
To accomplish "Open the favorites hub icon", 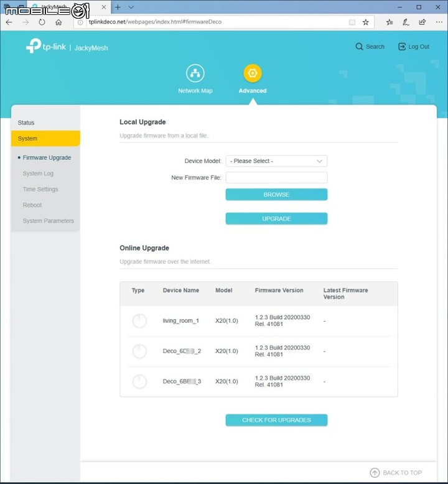I will pos(390,22).
